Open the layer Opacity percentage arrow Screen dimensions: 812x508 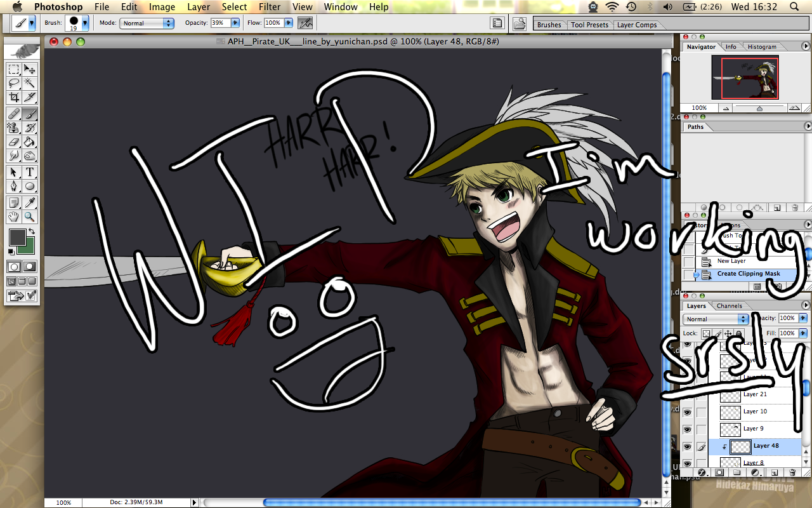tap(802, 318)
